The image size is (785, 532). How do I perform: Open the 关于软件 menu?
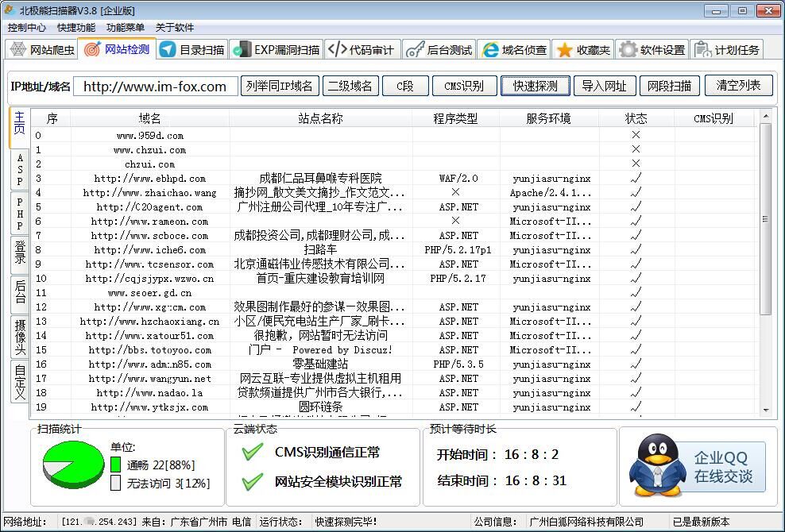[x=174, y=28]
